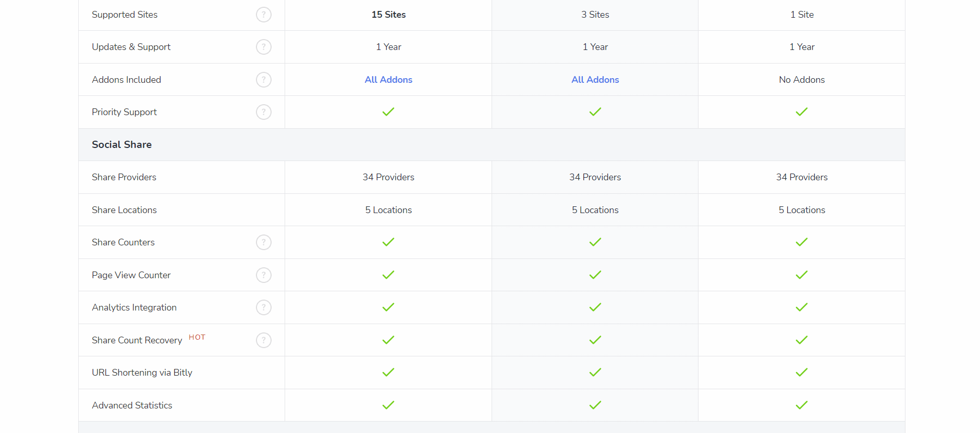
Task: Click 34 Providers in the 1 Site column
Action: (x=802, y=177)
